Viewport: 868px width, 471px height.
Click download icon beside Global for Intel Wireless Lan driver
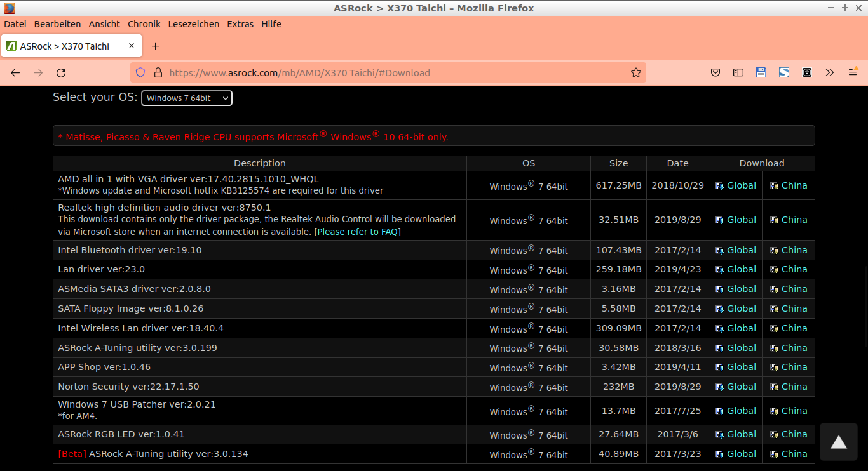pyautogui.click(x=719, y=329)
